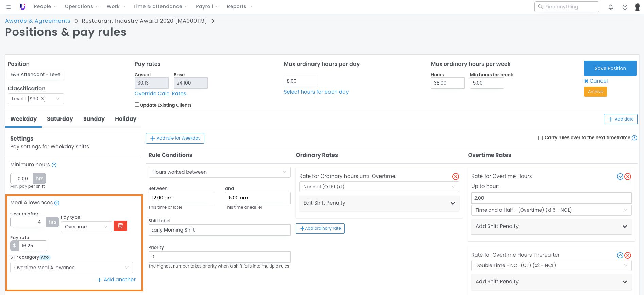644x295 pixels.
Task: Switch to the Saturday tab
Action: (60, 119)
